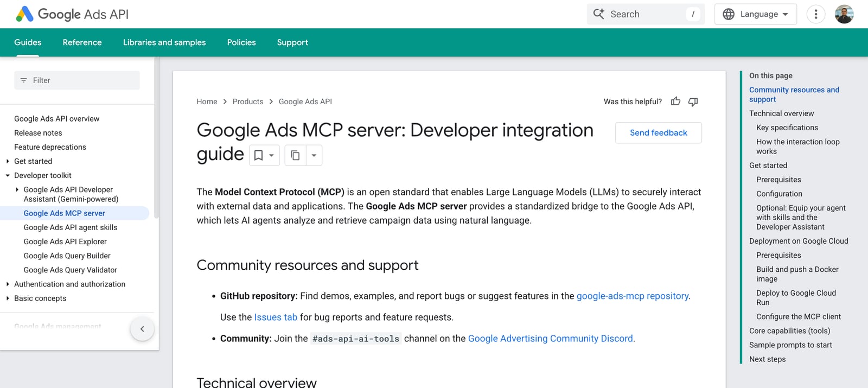Open Google Ads API Explorer

tap(65, 241)
